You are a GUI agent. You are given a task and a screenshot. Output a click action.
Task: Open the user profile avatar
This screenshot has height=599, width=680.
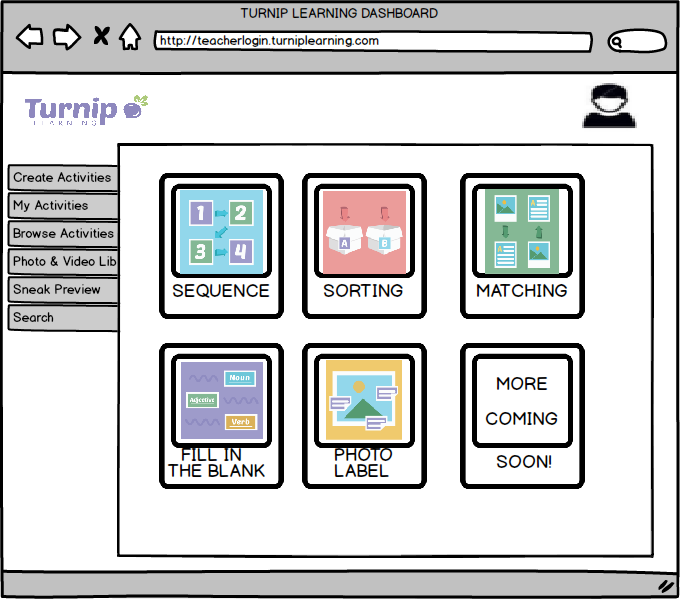tap(609, 106)
